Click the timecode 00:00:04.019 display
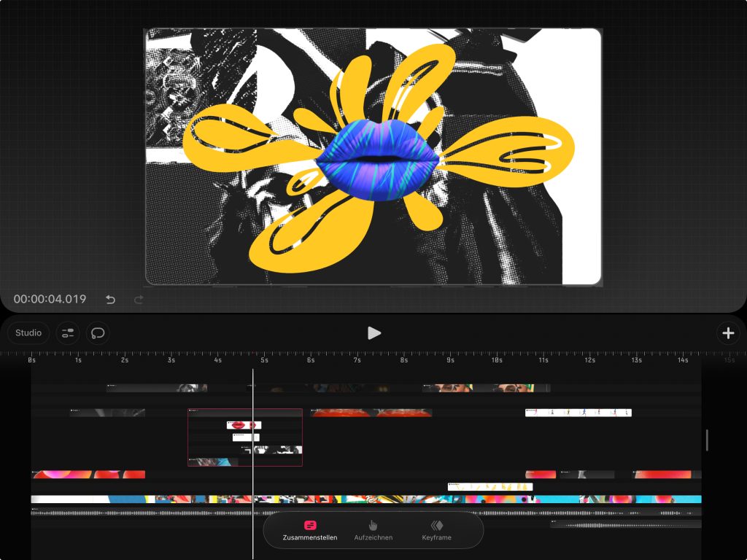The height and width of the screenshot is (560, 747). (50, 299)
